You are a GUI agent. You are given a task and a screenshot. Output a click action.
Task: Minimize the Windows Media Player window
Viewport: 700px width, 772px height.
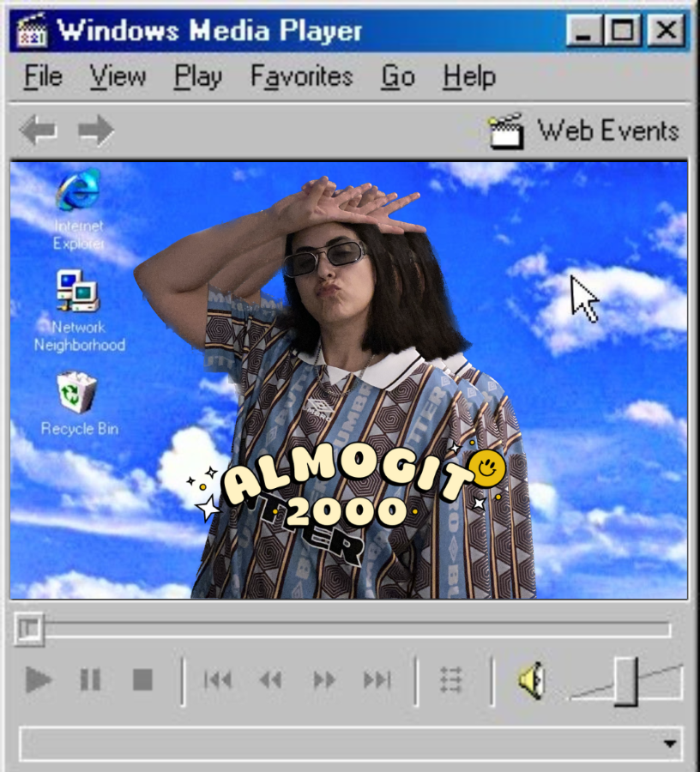click(x=584, y=31)
